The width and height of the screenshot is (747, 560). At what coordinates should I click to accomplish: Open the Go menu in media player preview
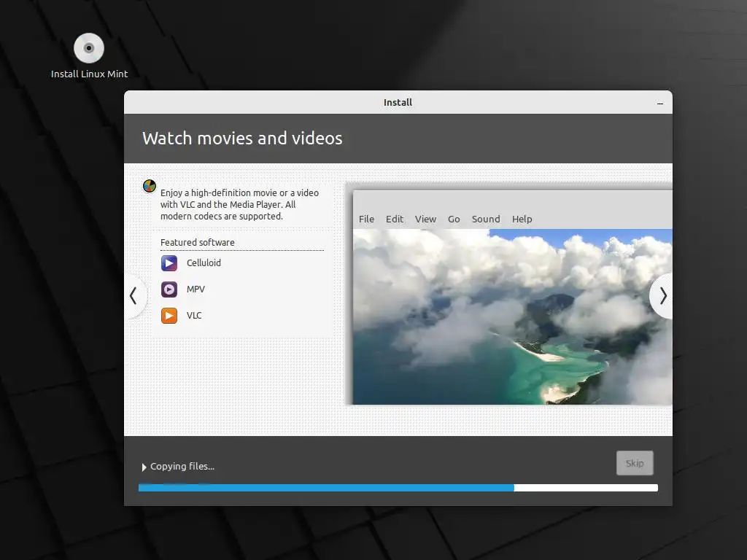click(454, 219)
